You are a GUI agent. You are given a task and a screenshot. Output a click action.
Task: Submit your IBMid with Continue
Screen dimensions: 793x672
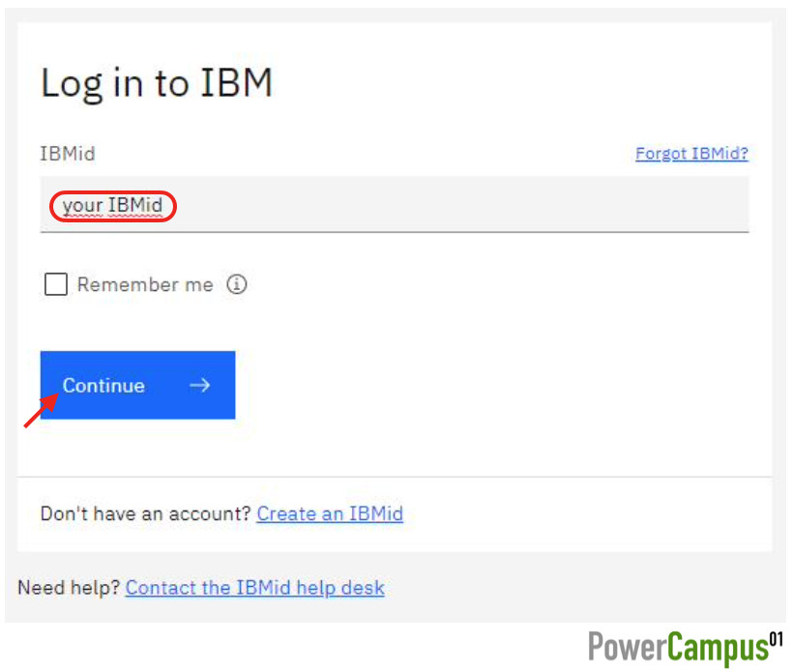click(x=137, y=385)
